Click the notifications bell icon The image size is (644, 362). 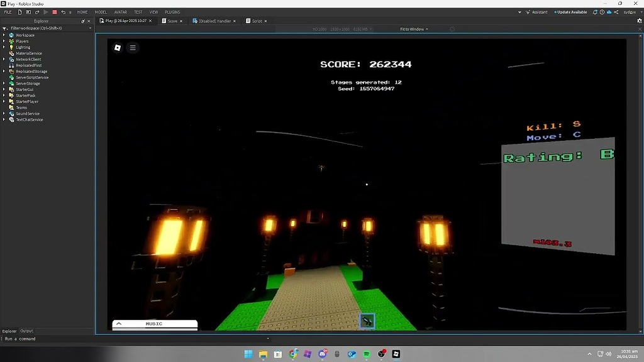point(596,12)
